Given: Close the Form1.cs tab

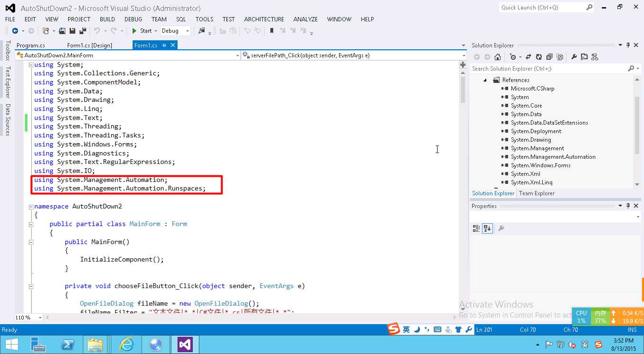Looking at the screenshot, I should point(173,45).
